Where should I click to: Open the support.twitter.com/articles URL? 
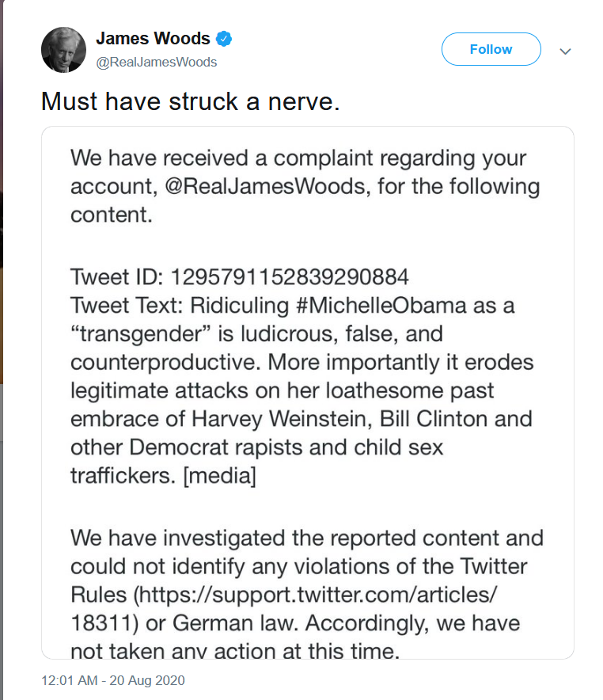[317, 594]
